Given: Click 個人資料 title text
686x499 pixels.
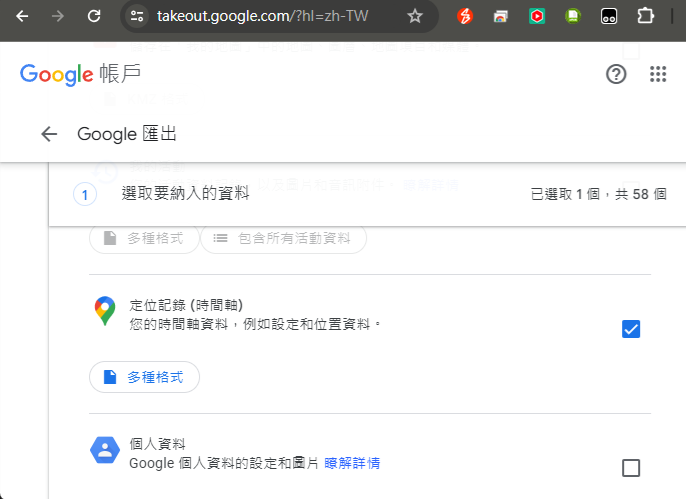Looking at the screenshot, I should 158,444.
